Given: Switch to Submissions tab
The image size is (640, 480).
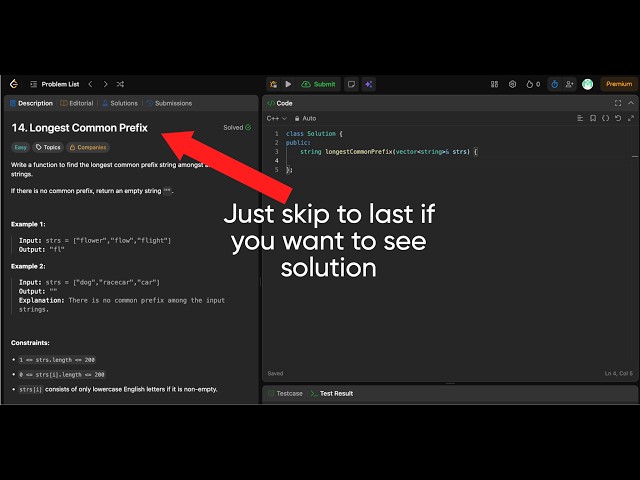Looking at the screenshot, I should tap(169, 103).
